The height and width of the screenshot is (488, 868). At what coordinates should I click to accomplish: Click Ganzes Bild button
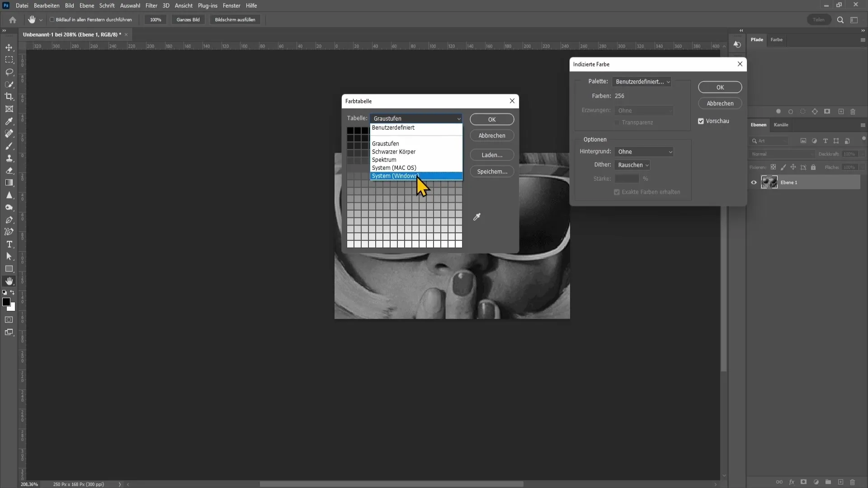[188, 20]
